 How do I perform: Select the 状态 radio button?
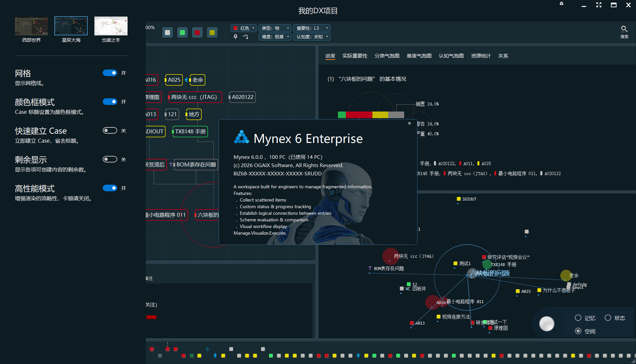[x=608, y=318]
